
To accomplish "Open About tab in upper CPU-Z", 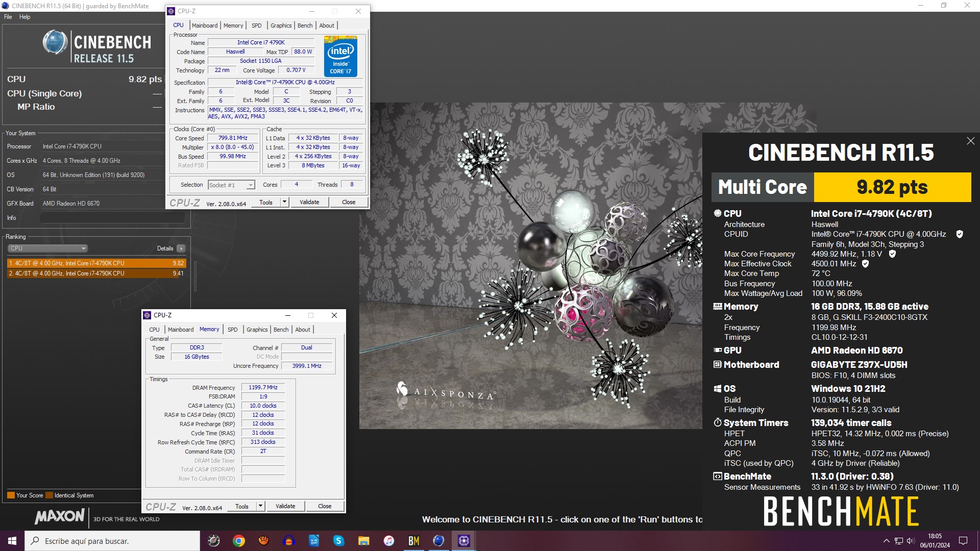I will pos(327,26).
